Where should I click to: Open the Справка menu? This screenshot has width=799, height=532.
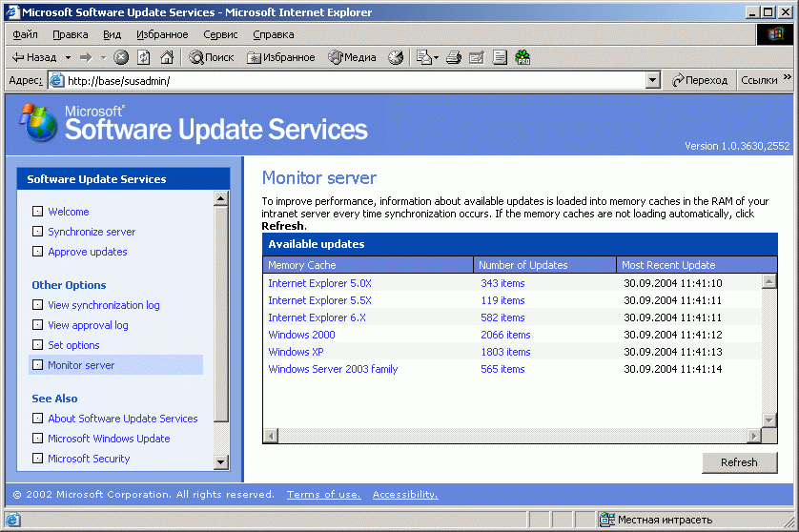pos(273,34)
